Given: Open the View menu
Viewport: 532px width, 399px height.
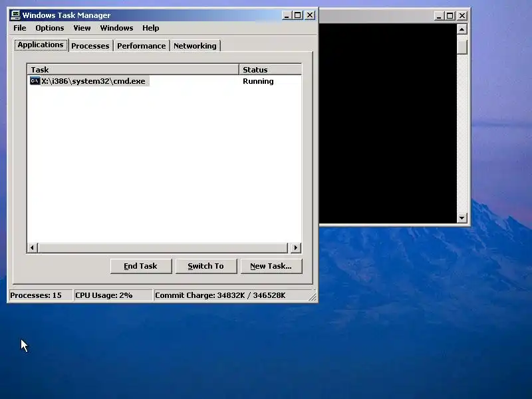Looking at the screenshot, I should (x=82, y=28).
